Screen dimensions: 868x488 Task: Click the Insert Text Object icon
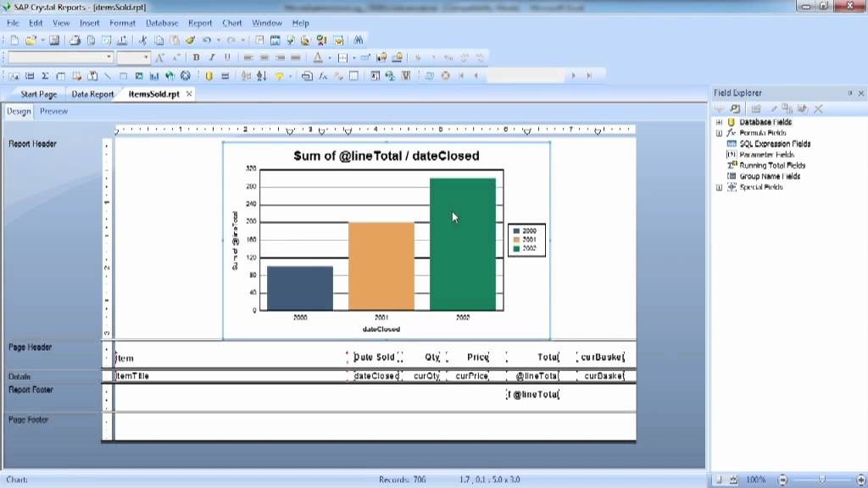point(14,75)
